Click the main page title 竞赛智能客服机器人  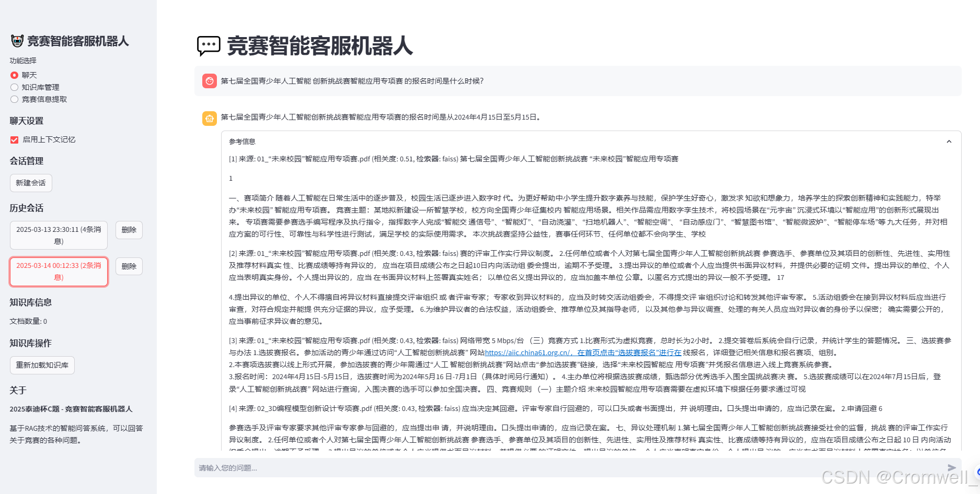coord(320,46)
